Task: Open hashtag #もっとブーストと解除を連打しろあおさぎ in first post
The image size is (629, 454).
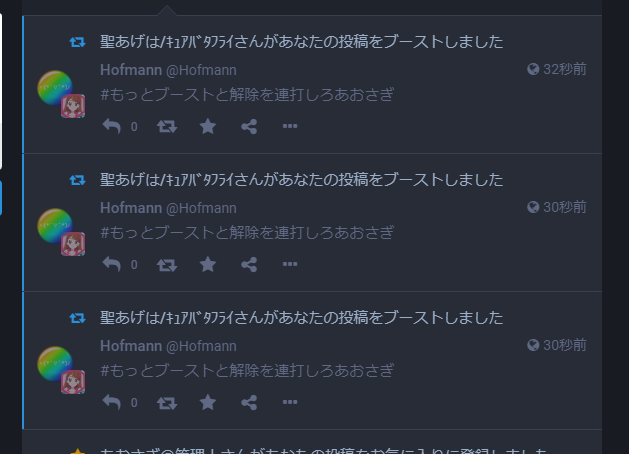Action: [247, 95]
